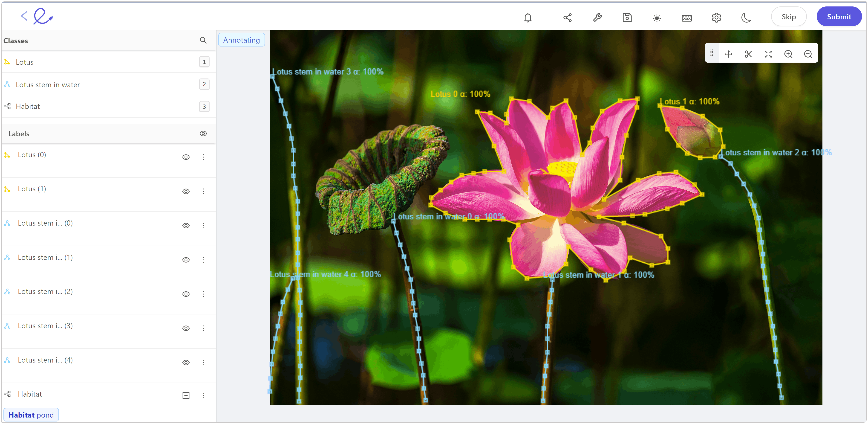
Task: Open the Habitat label options menu
Action: click(204, 395)
